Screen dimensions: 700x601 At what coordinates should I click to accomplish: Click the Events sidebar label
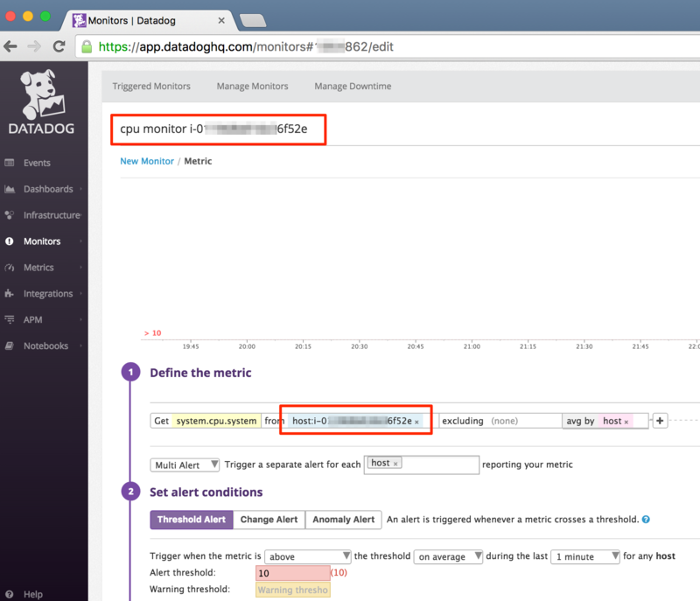point(37,163)
